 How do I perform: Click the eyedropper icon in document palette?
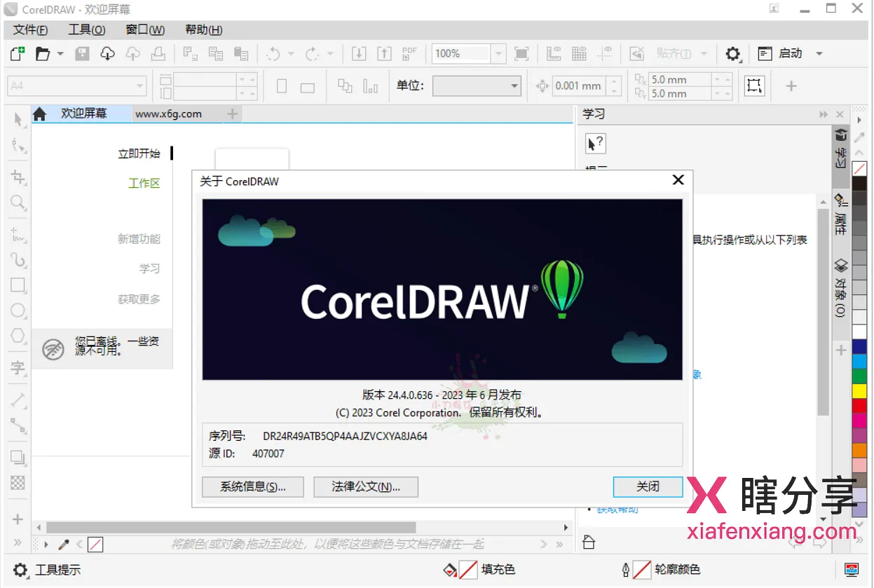click(x=63, y=544)
